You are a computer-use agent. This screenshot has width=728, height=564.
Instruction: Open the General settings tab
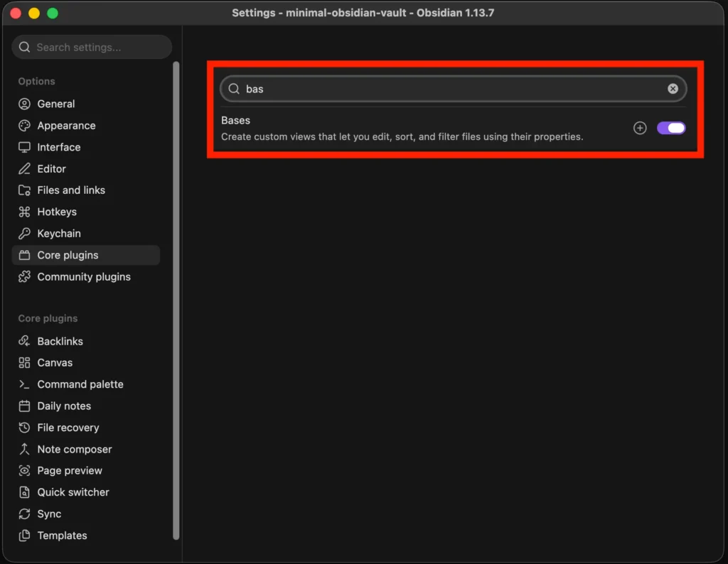[x=86, y=104]
